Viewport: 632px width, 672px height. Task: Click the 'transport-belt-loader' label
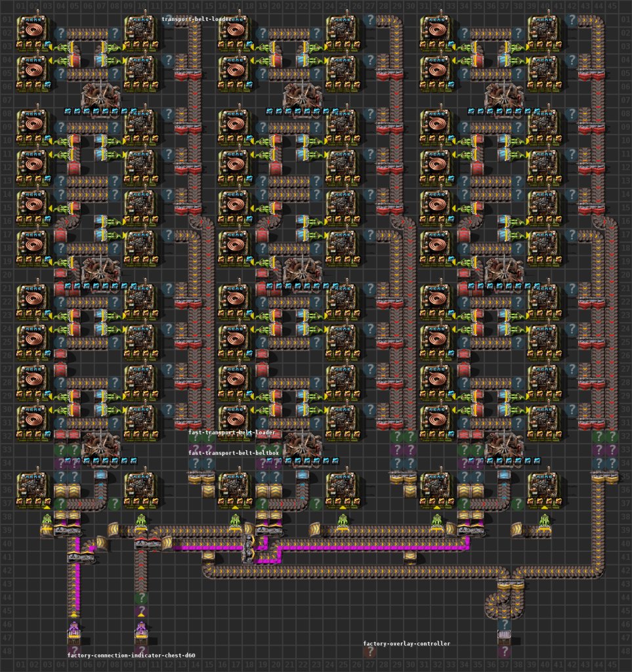click(x=196, y=19)
